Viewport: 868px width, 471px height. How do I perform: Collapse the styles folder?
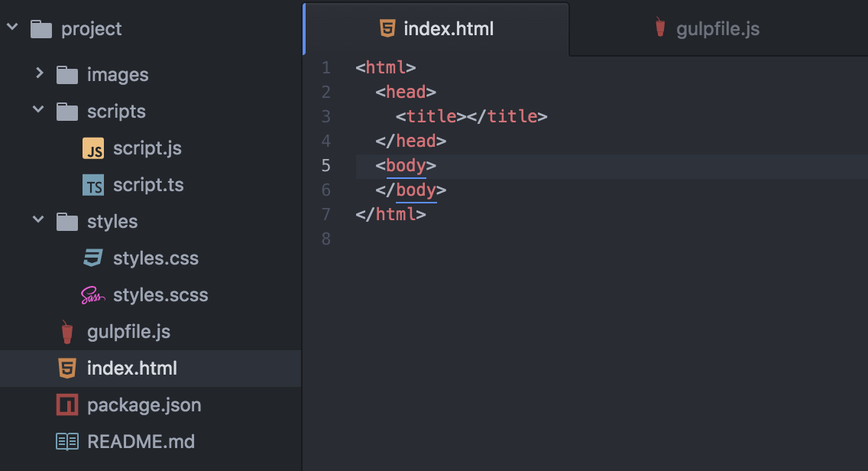point(38,221)
